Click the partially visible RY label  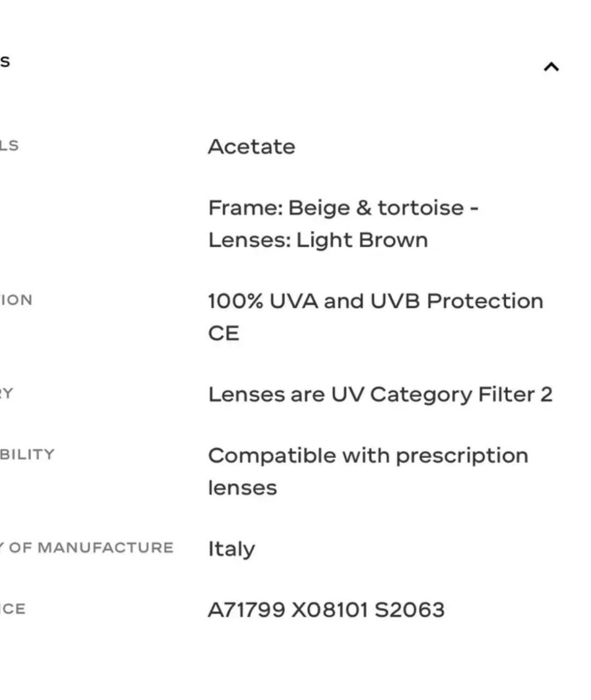6,393
